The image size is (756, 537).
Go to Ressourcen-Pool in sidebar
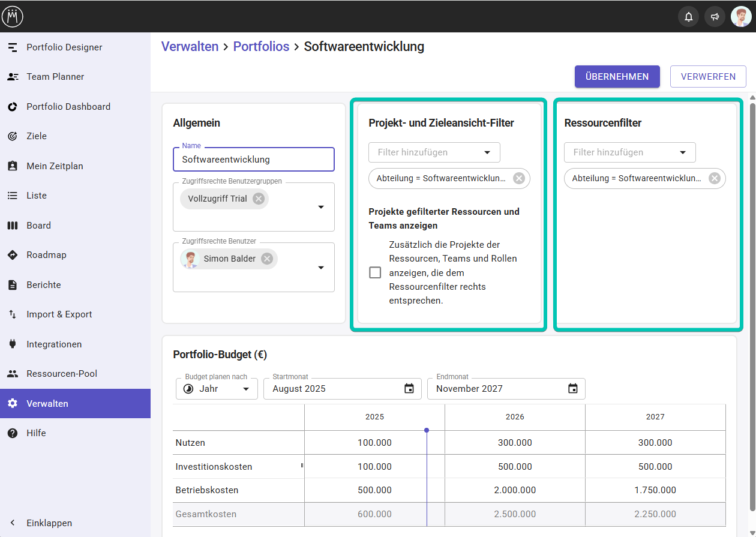coord(62,374)
